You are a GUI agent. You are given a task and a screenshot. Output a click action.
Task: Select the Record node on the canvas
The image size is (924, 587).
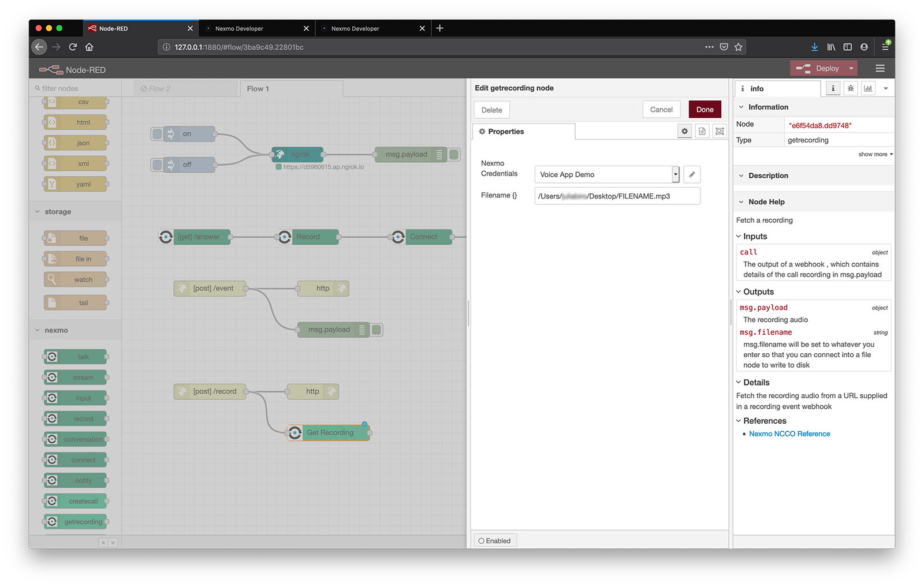[307, 237]
